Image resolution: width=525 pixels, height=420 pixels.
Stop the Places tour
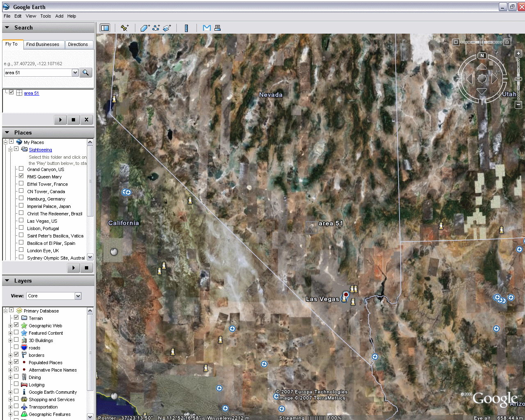pyautogui.click(x=87, y=268)
